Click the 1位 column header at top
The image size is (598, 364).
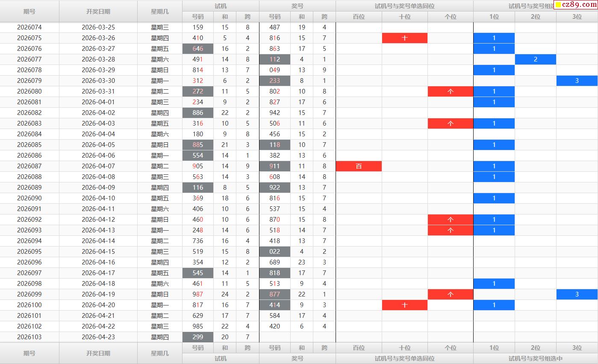(494, 17)
